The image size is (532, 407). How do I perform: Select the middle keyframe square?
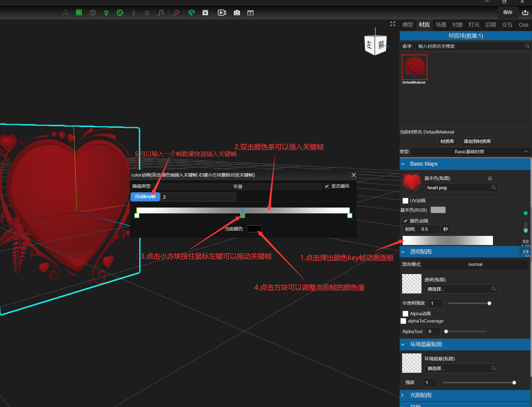click(x=243, y=216)
